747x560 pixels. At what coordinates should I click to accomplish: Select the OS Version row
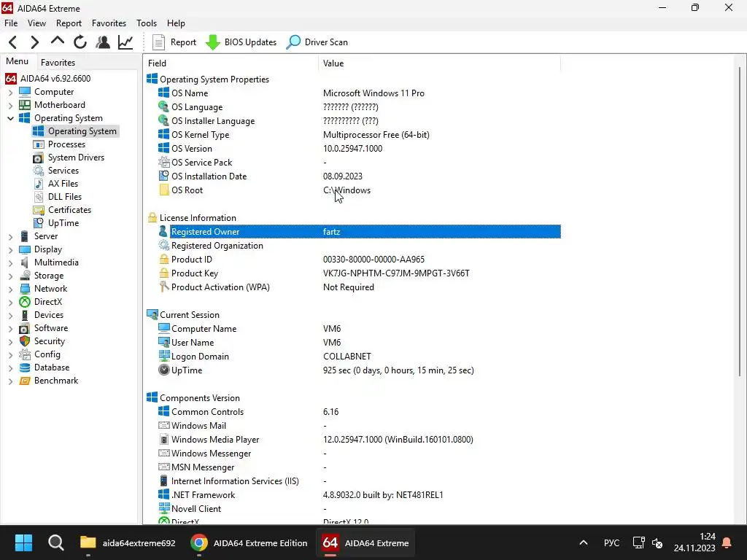click(x=359, y=149)
